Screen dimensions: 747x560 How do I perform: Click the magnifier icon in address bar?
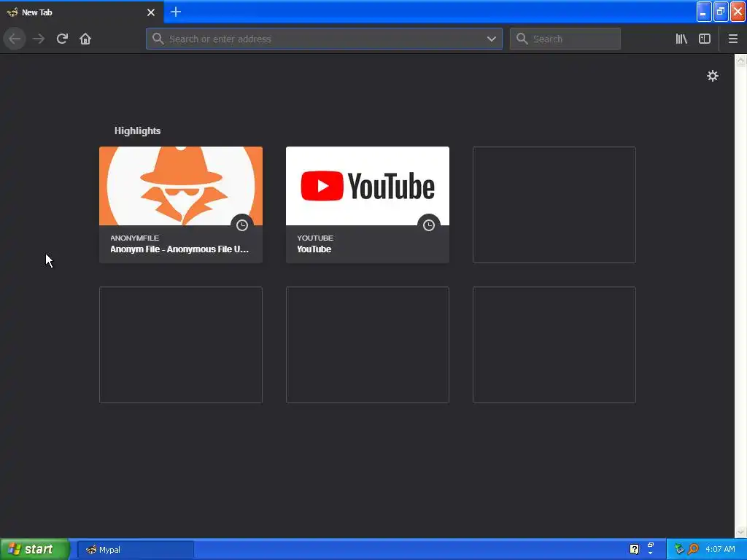click(158, 39)
